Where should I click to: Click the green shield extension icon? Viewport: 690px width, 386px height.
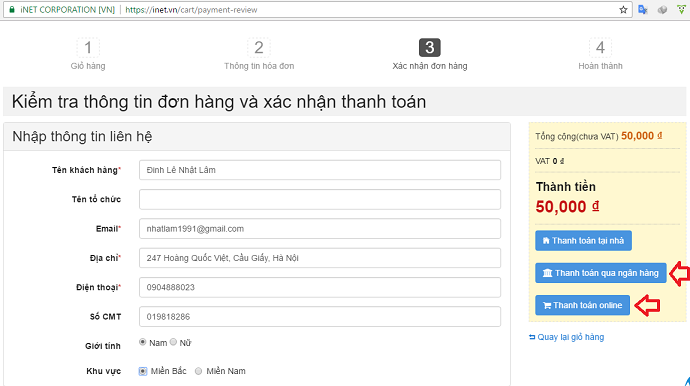(x=681, y=10)
